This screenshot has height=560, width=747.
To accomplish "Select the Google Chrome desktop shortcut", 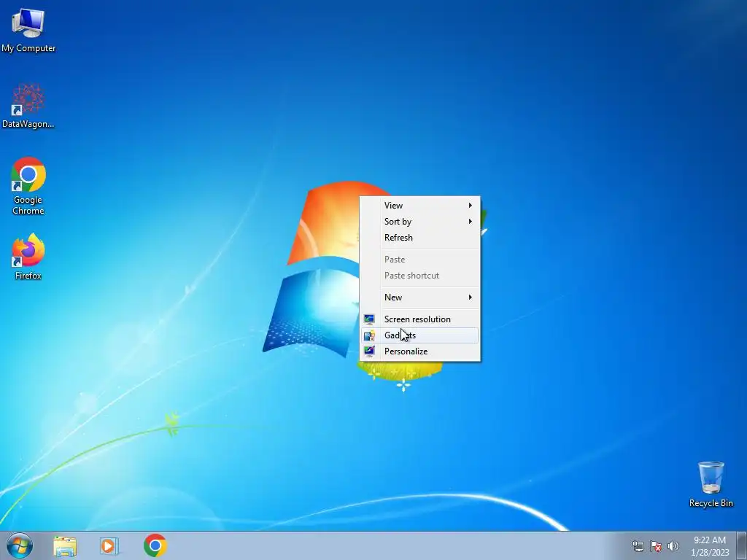I will 28,186.
